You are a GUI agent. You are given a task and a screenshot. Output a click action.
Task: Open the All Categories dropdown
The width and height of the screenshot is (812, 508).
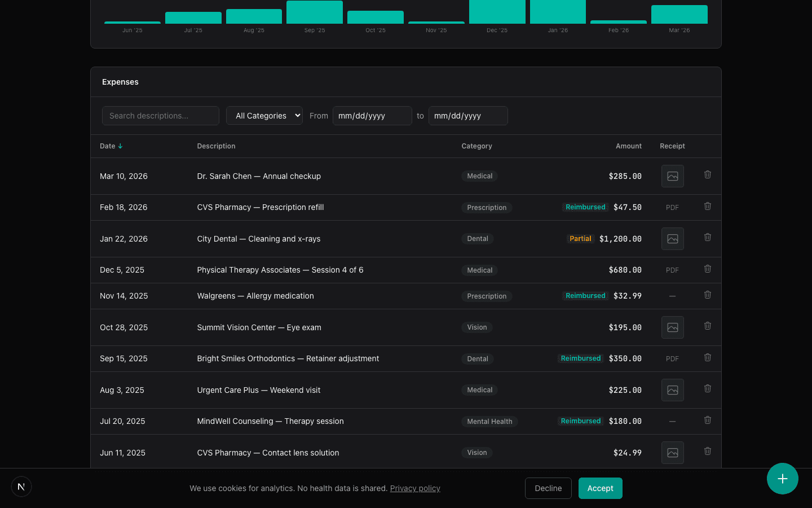pyautogui.click(x=264, y=115)
